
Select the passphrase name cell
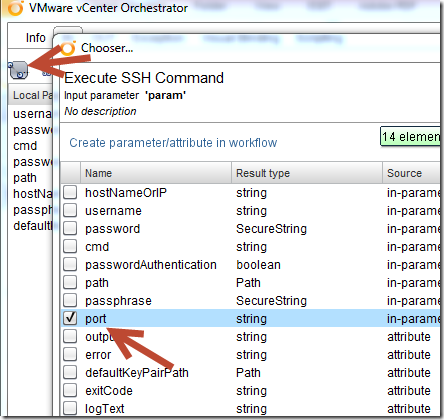point(118,301)
